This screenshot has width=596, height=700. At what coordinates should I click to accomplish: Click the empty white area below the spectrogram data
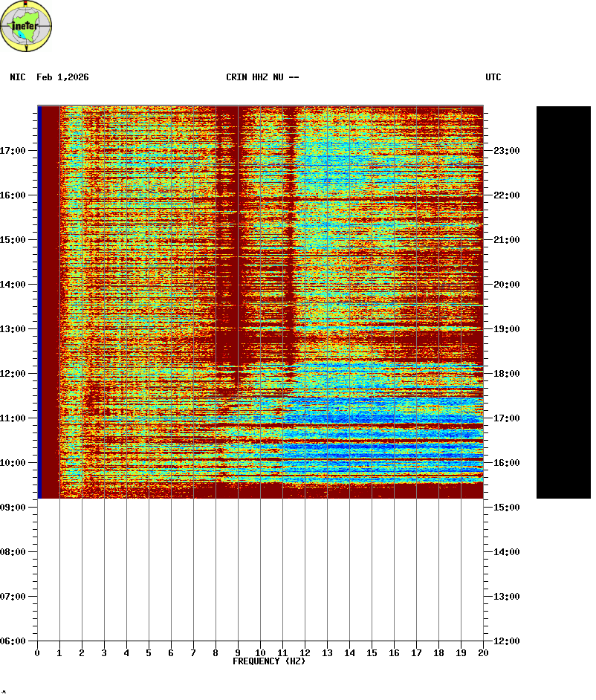coord(260,572)
